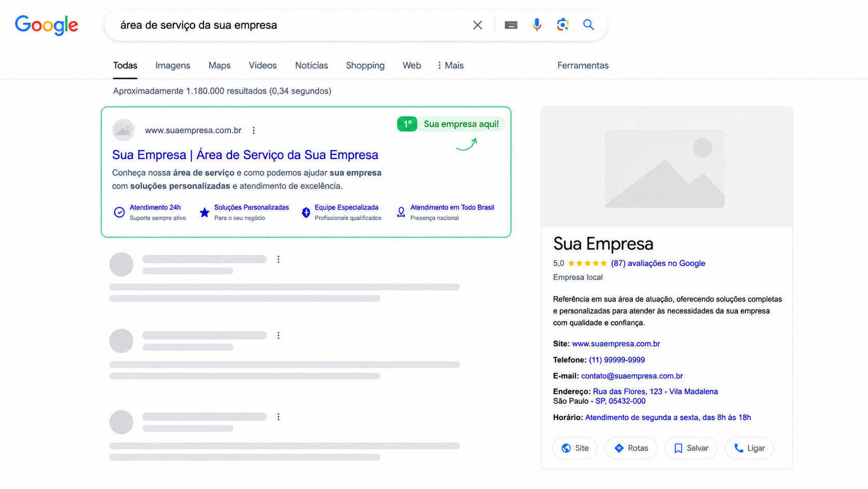The image size is (868, 489).
Task: Click the Google logo
Action: (47, 25)
